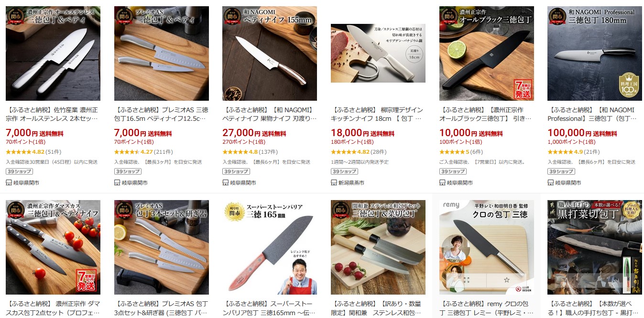Open the 濃州正宗作 オールステンレス knife thumbnail

pyautogui.click(x=53, y=53)
